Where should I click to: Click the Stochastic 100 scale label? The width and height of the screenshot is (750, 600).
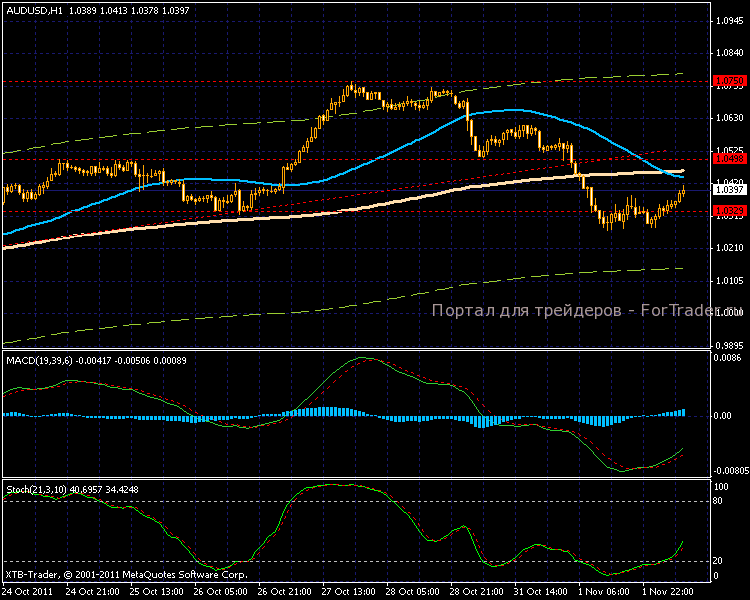721,487
